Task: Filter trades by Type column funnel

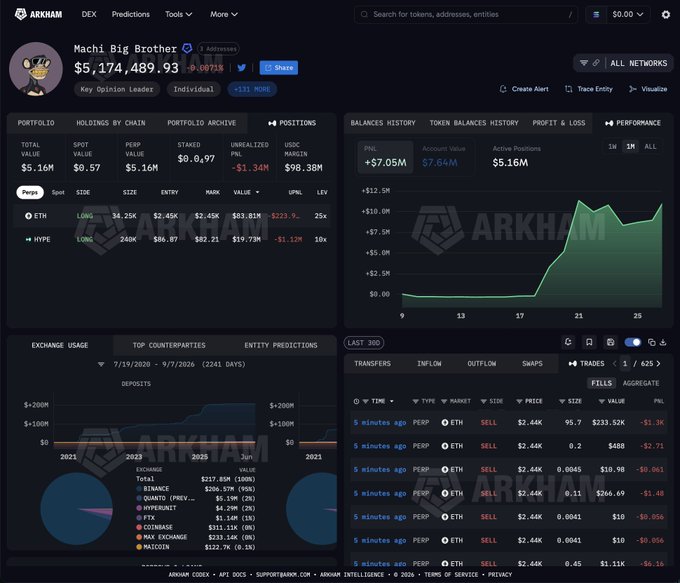Action: [415, 401]
